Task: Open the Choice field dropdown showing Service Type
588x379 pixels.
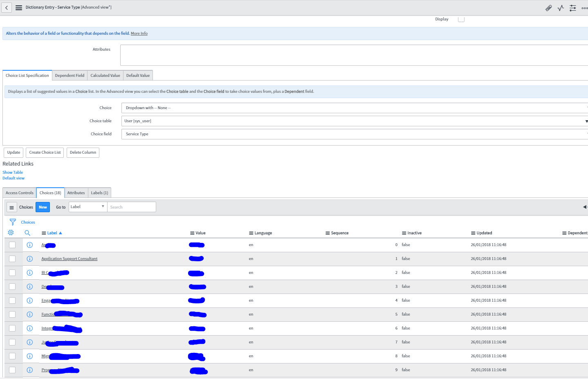Action: (x=355, y=134)
